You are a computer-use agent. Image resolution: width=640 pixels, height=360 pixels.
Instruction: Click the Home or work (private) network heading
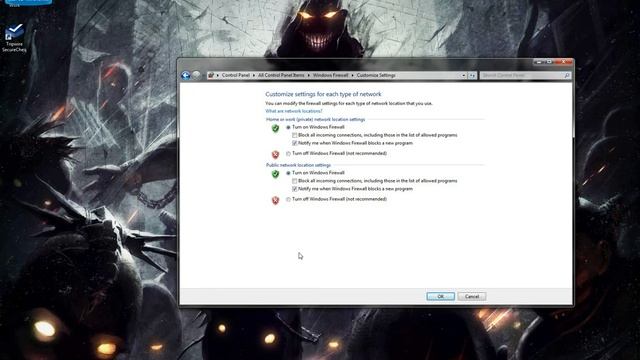click(x=316, y=120)
